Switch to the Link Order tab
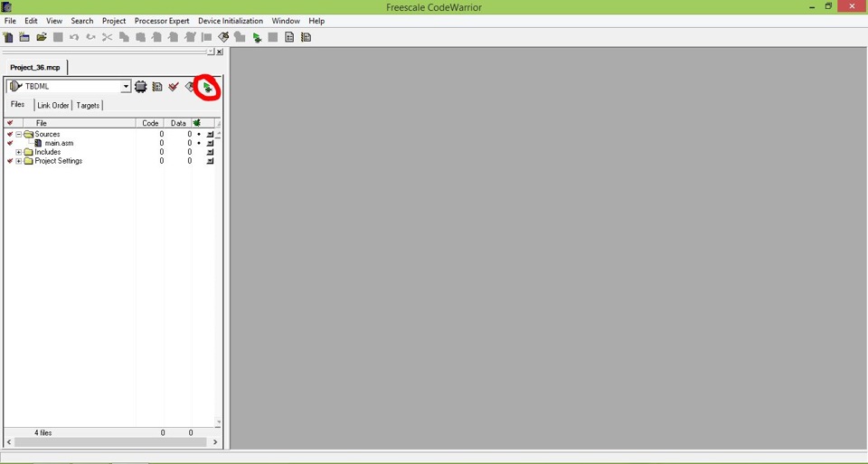Viewport: 868px width, 464px height. pos(53,105)
